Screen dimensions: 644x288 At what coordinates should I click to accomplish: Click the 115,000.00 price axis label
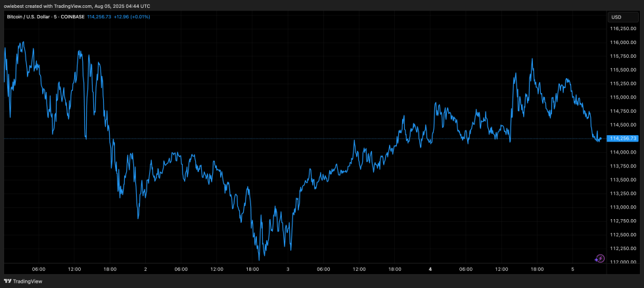623,97
